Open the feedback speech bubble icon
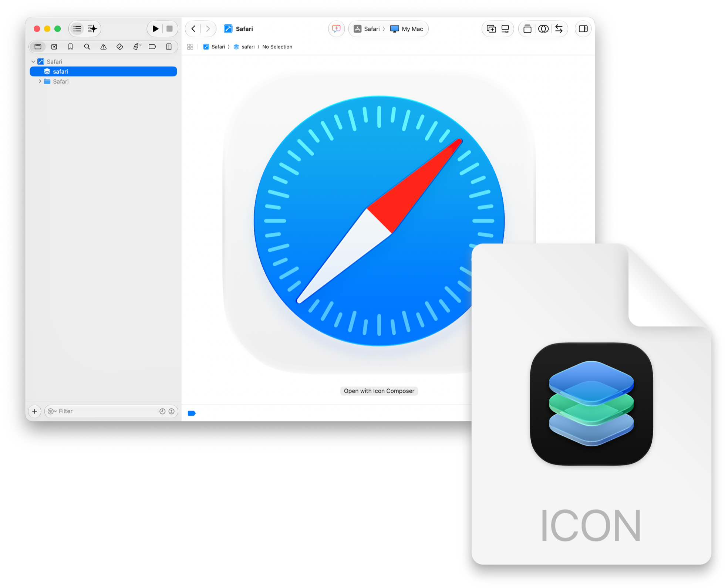Image resolution: width=725 pixels, height=588 pixels. (336, 29)
